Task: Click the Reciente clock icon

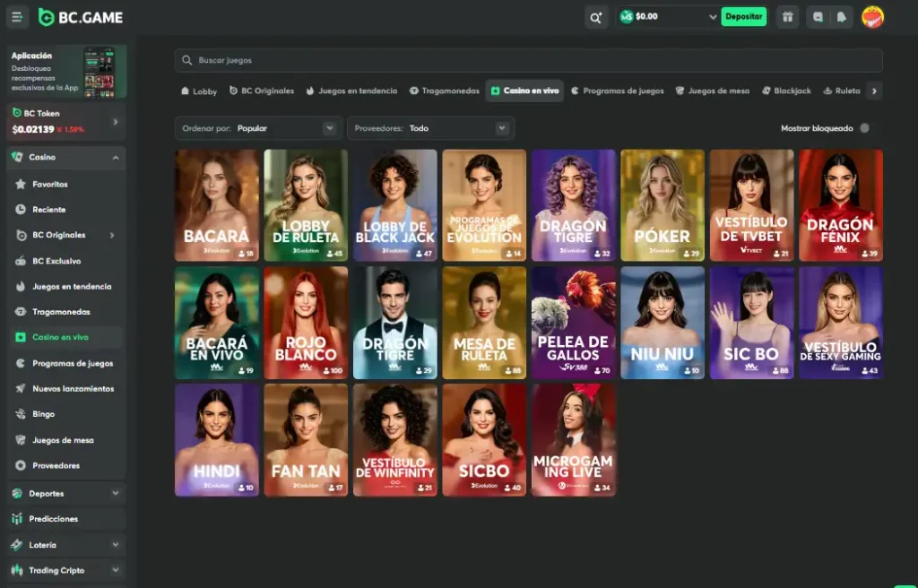Action: coord(21,209)
